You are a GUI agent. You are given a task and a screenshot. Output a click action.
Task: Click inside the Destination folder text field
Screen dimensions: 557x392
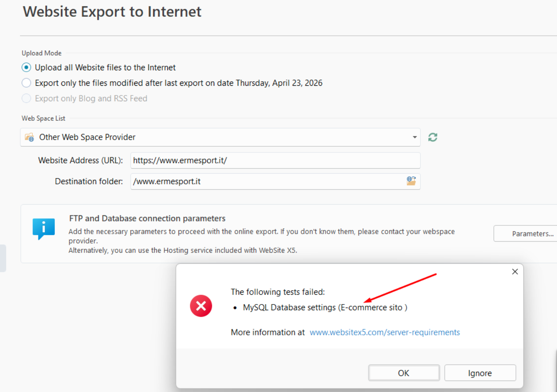(265, 181)
